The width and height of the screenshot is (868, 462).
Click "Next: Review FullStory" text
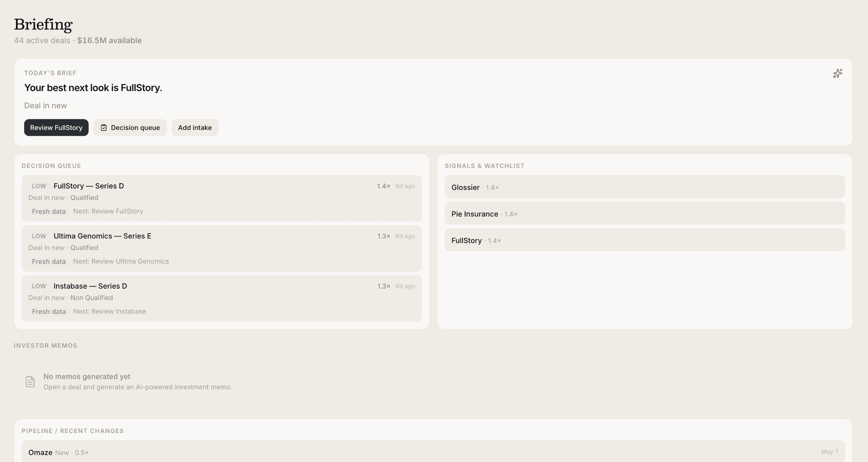[108, 211]
